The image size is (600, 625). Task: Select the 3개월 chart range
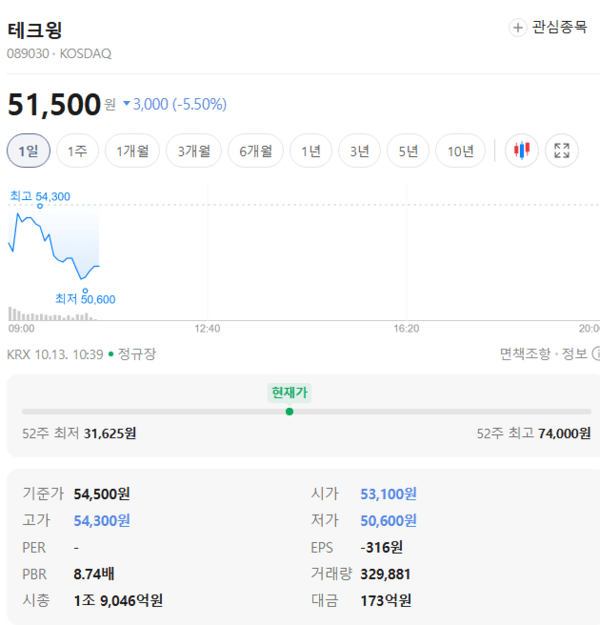(194, 151)
